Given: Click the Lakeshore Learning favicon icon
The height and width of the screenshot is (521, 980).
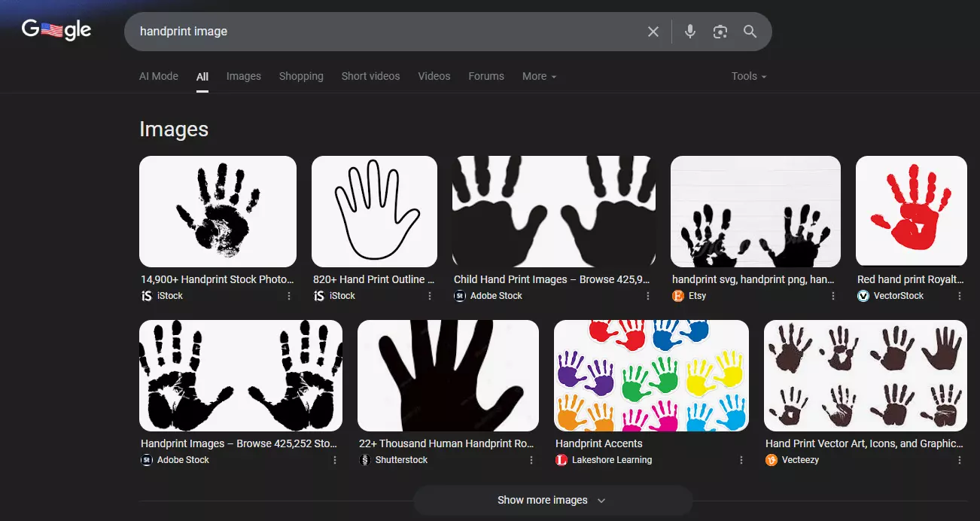Looking at the screenshot, I should 562,460.
